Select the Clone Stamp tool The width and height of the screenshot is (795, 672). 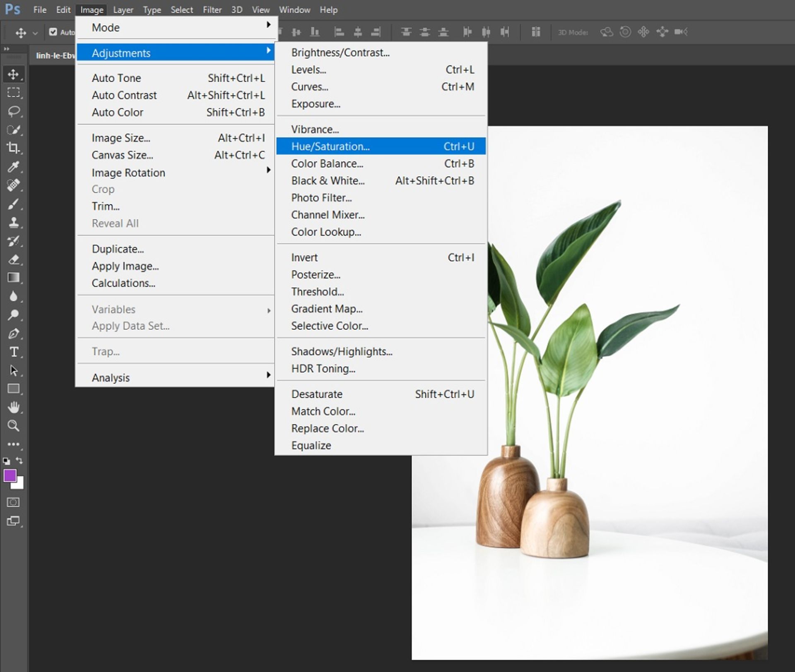[x=14, y=223]
